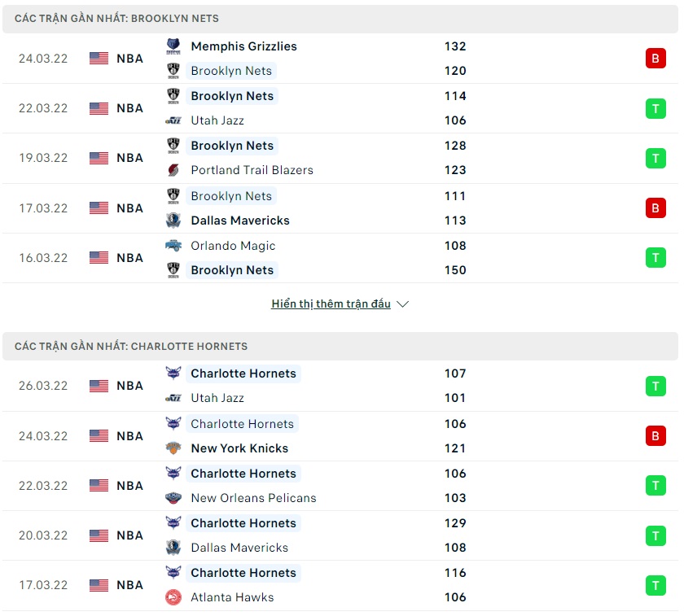The height and width of the screenshot is (616, 684).
Task: Click the New York Knicks logo
Action: click(173, 448)
